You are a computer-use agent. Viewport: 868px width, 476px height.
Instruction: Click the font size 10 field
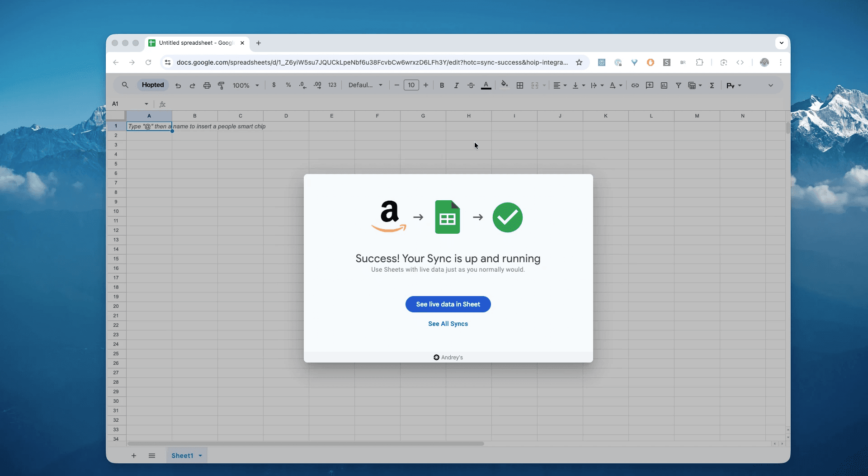point(411,85)
